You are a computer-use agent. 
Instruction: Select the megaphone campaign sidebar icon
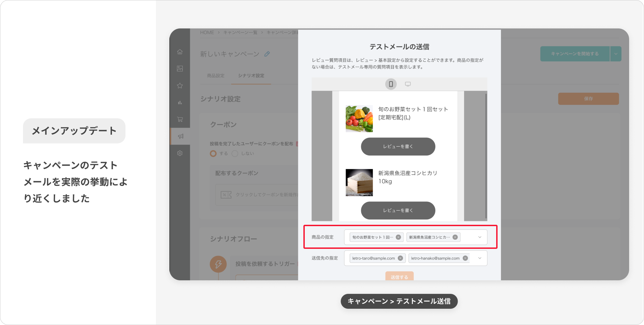(x=181, y=136)
